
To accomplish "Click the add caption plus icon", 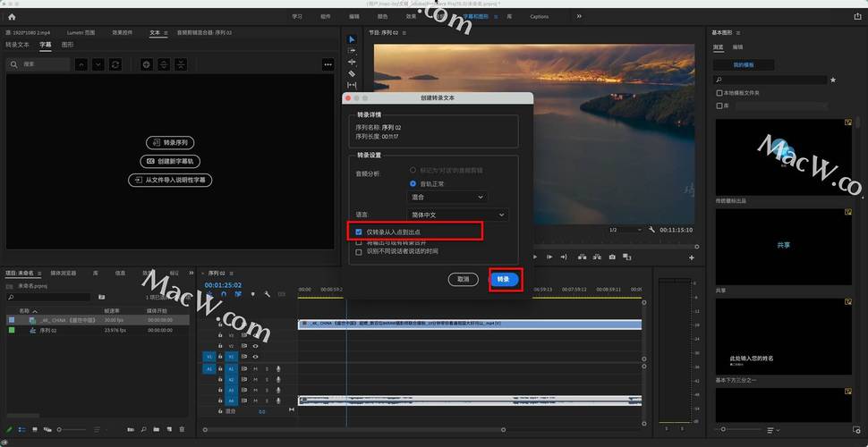I will 146,64.
